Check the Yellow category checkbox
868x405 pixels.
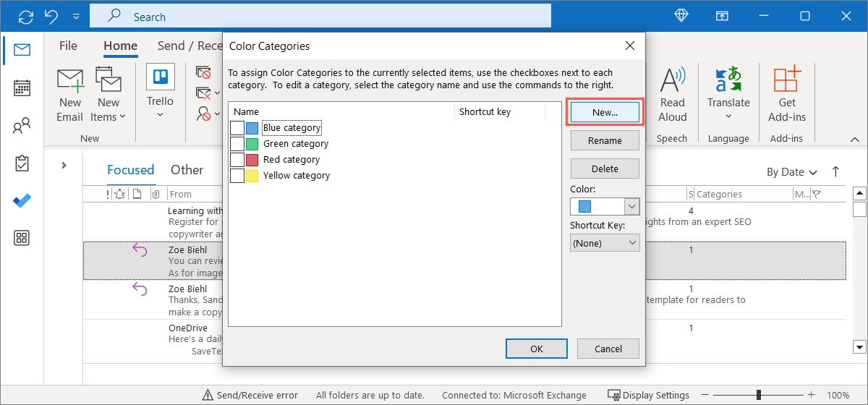point(237,176)
